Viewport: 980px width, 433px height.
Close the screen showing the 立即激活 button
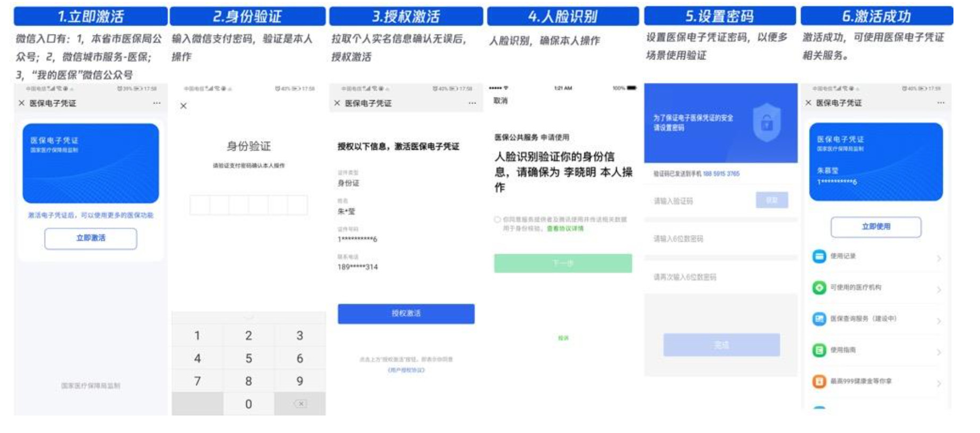point(22,103)
